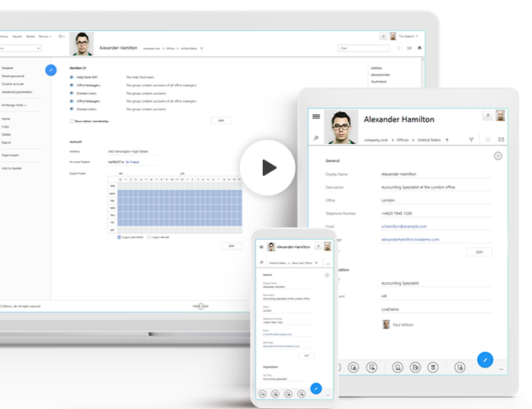
Task: Click up arrow after New York Office on phone
Action: click(316, 263)
